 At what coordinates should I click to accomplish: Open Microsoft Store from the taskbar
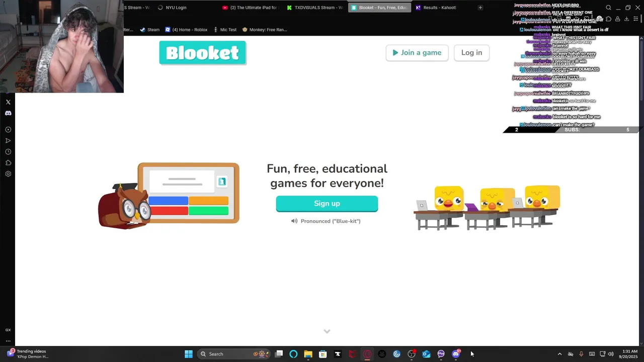[x=323, y=354]
